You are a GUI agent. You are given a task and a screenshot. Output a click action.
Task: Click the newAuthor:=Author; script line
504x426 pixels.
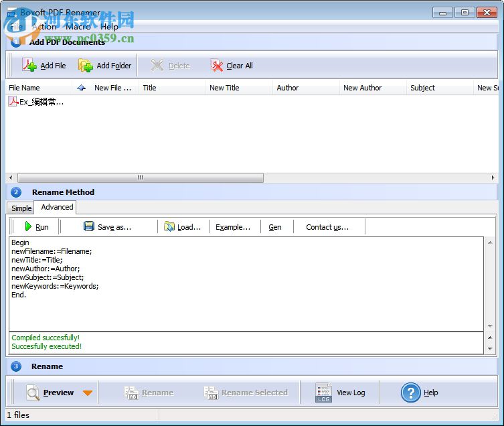pos(46,269)
